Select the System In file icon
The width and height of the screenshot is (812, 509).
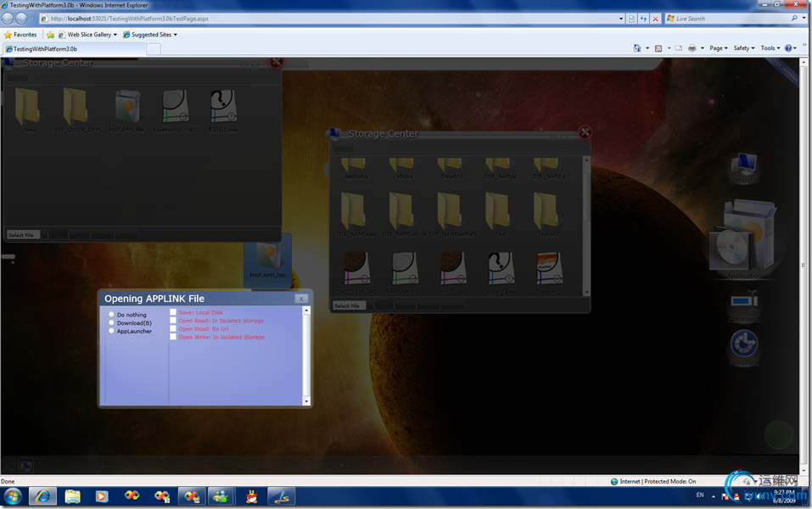[549, 269]
